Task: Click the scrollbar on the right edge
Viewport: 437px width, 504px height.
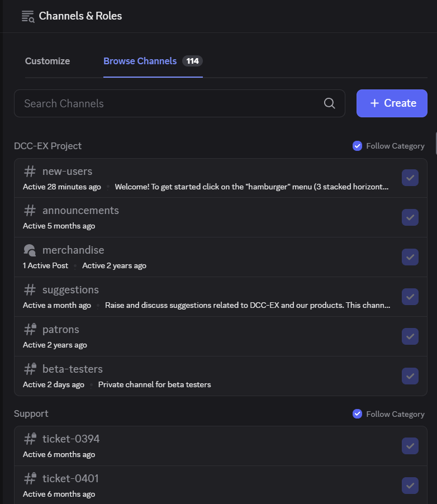Action: [x=436, y=141]
